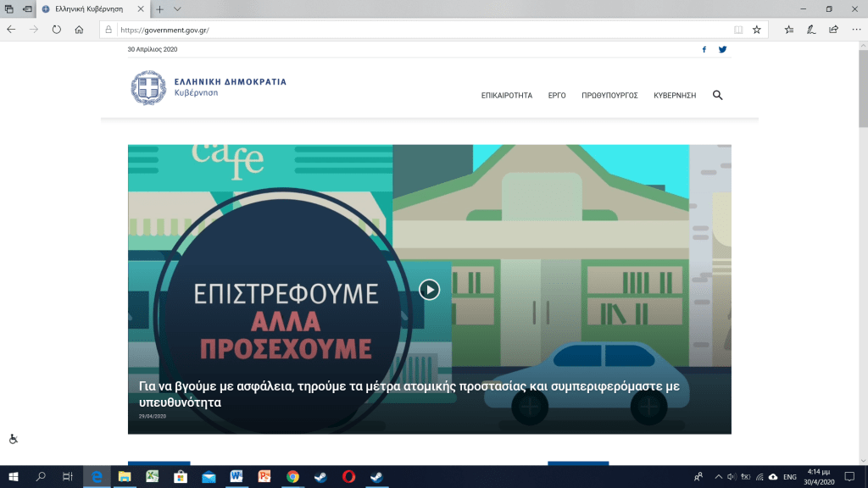868x488 pixels.
Task: Click the Add notes pen icon
Action: (811, 29)
